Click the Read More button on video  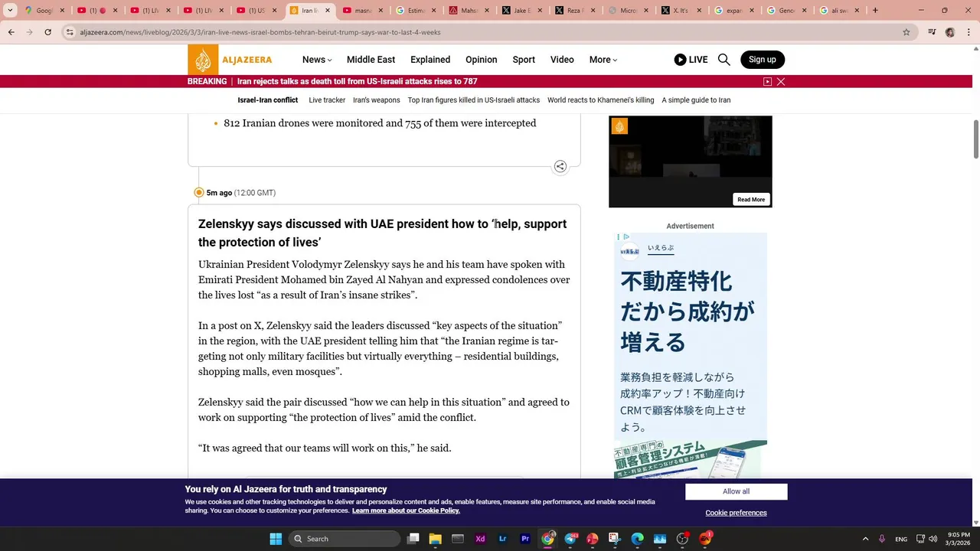pyautogui.click(x=751, y=200)
